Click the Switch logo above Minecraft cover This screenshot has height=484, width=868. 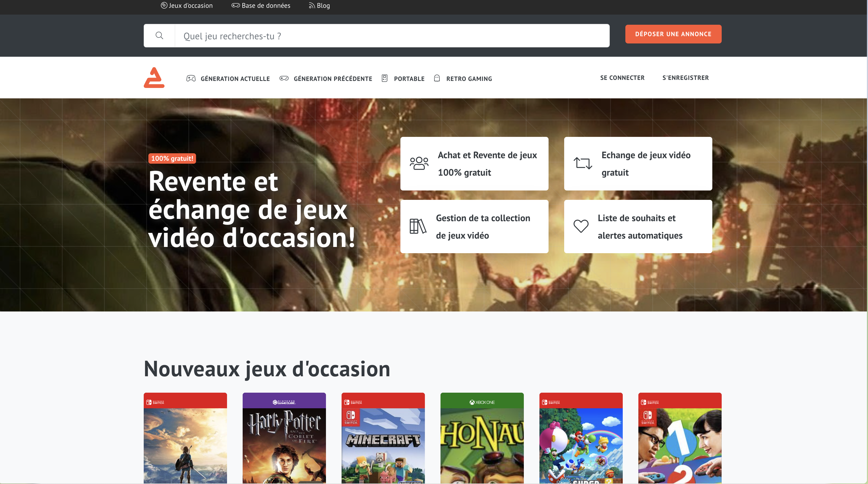tap(353, 402)
